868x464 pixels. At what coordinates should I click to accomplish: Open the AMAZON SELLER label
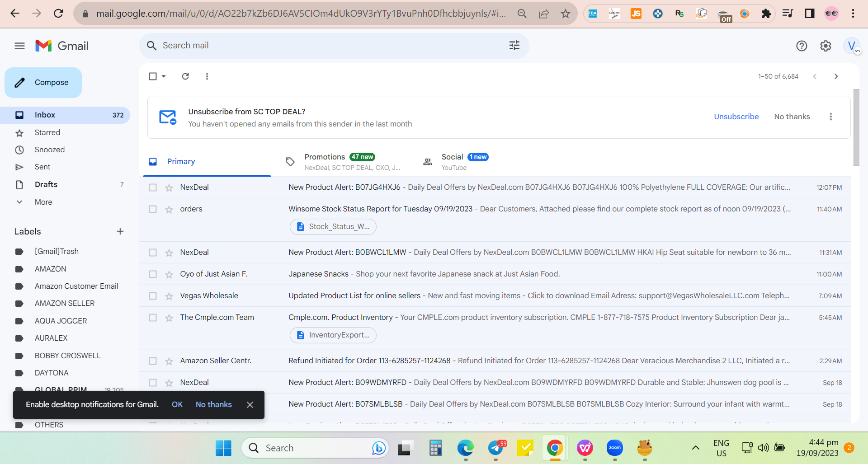click(65, 304)
